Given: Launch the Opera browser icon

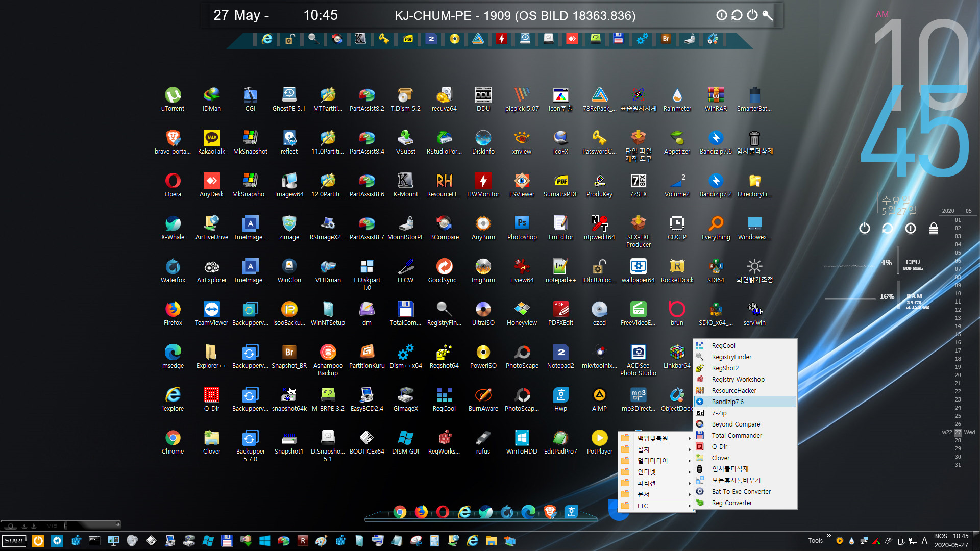Looking at the screenshot, I should pos(173,185).
